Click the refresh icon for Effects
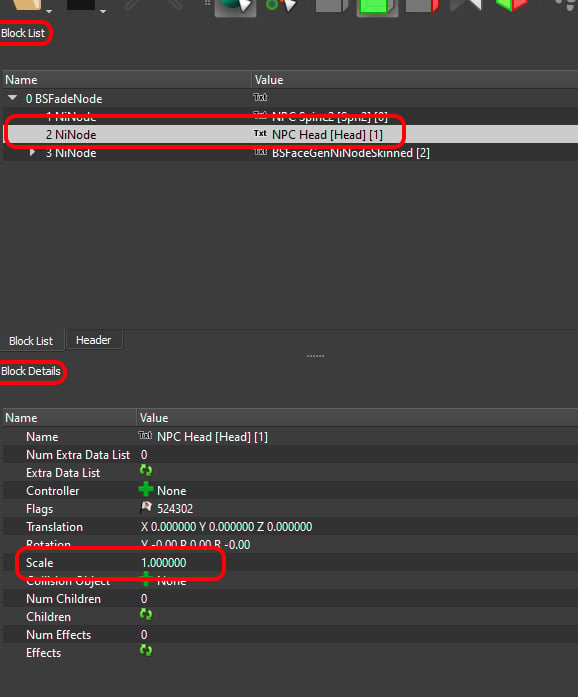Screen dimensions: 578x697 [x=146, y=651]
